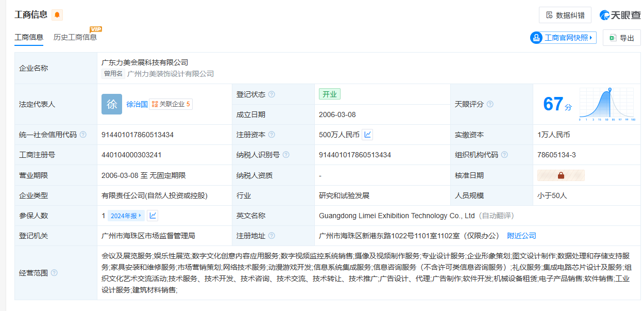The image size is (644, 311).
Task: Click the trend chart icon beside 500万人民币
Action: tap(367, 135)
